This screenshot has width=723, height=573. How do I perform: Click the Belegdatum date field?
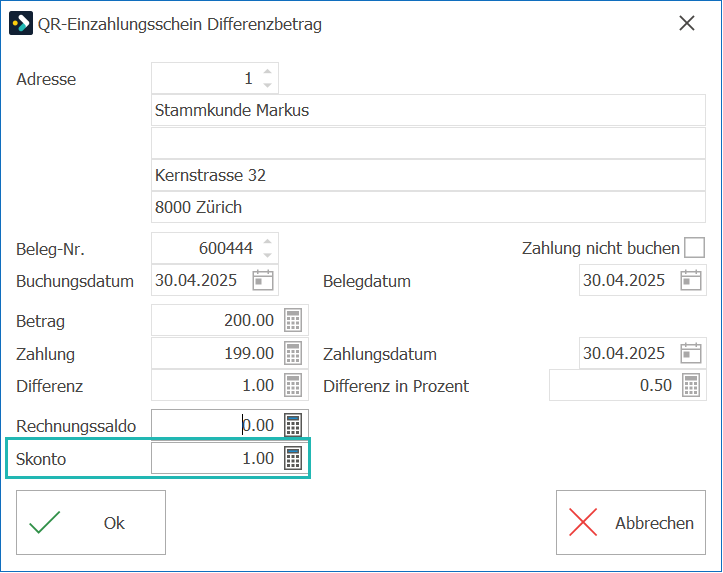(x=643, y=280)
